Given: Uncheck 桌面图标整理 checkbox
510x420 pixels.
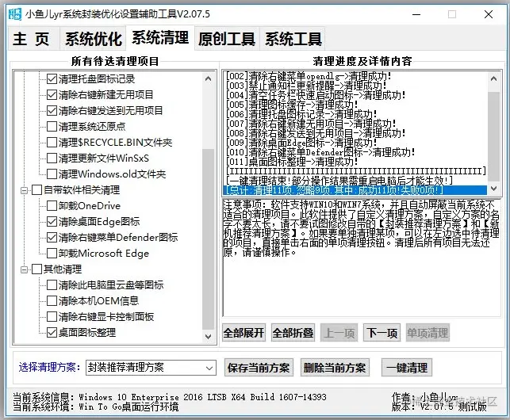Looking at the screenshot, I should (x=52, y=332).
